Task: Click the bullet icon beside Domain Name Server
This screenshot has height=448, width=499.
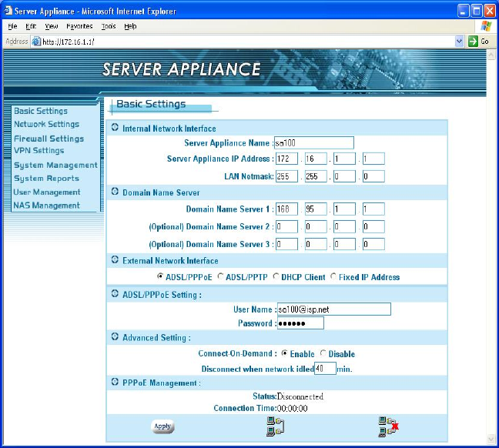Action: [115, 192]
